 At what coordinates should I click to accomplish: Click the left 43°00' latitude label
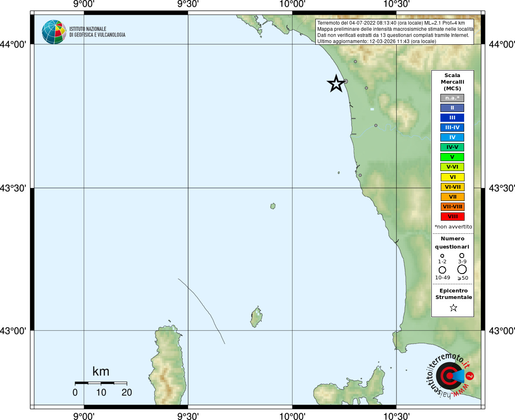13,331
